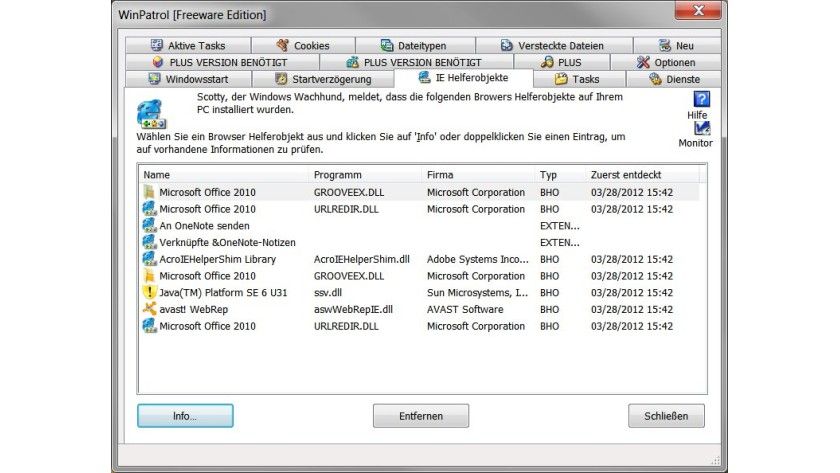
Task: Sort list by Firma column
Action: [478, 175]
